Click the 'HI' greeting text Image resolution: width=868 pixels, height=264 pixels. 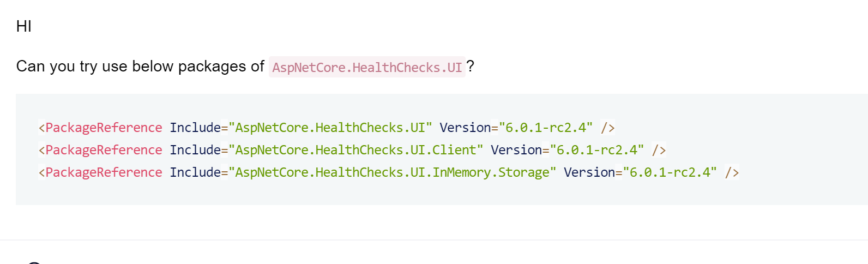(x=24, y=26)
